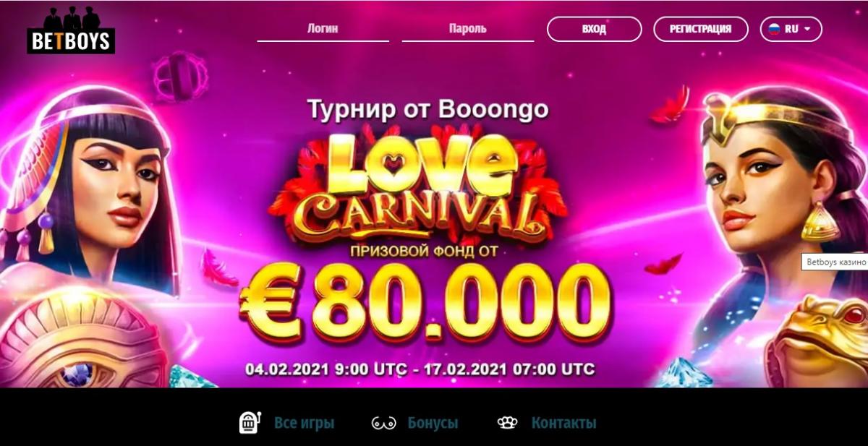Focus the Логин input field
The height and width of the screenshot is (446, 868).
(323, 30)
